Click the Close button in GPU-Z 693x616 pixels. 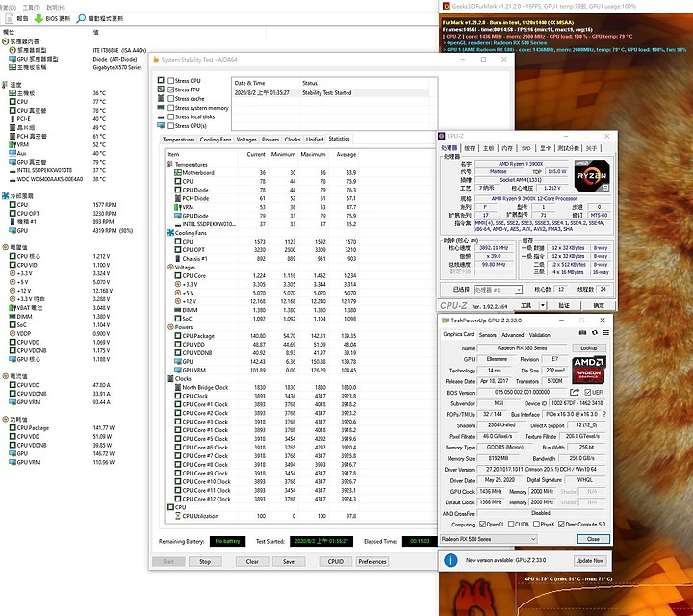coord(593,539)
